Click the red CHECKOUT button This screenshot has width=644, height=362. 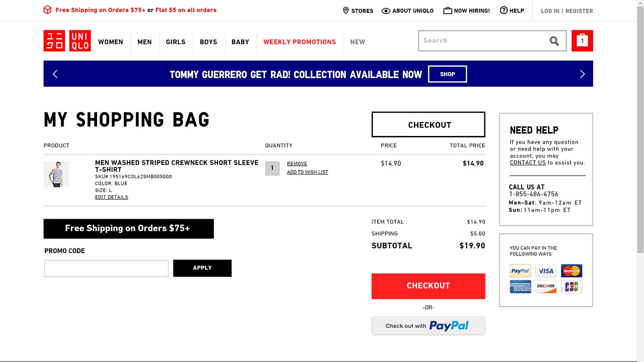click(428, 286)
